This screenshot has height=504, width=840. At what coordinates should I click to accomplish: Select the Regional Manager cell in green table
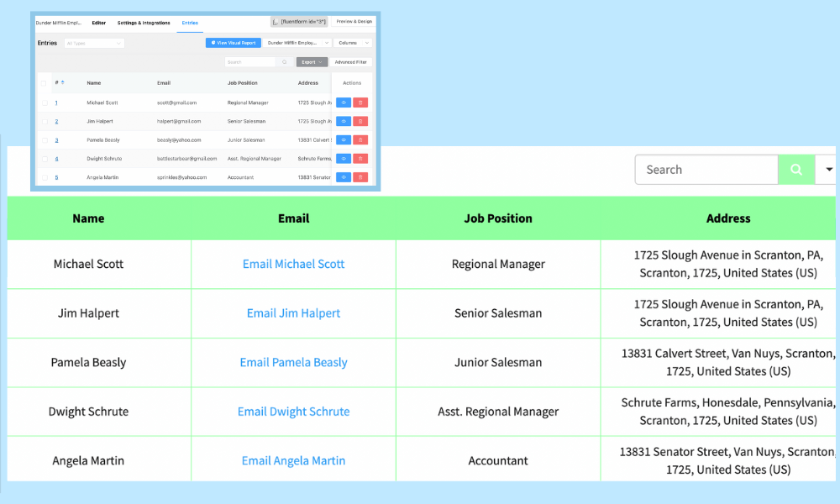(498, 264)
